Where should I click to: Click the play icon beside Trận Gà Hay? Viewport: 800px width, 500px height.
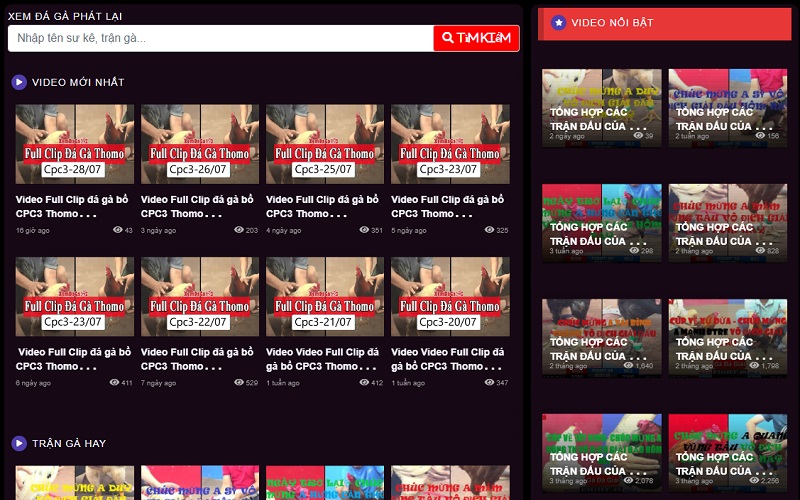(x=19, y=443)
